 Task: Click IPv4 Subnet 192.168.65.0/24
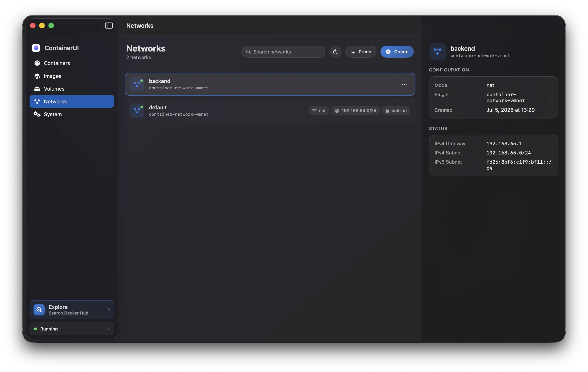(x=508, y=153)
